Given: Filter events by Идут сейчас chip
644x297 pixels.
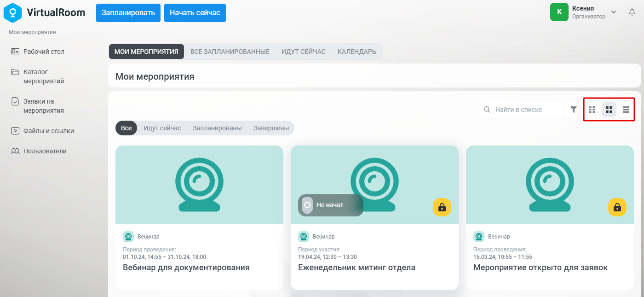Looking at the screenshot, I should click(162, 128).
